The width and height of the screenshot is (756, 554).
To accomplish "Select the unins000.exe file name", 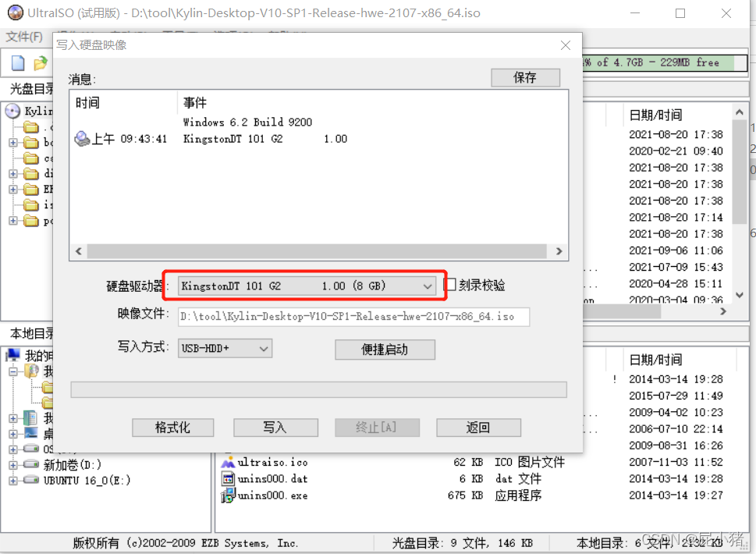I will pyautogui.click(x=272, y=495).
